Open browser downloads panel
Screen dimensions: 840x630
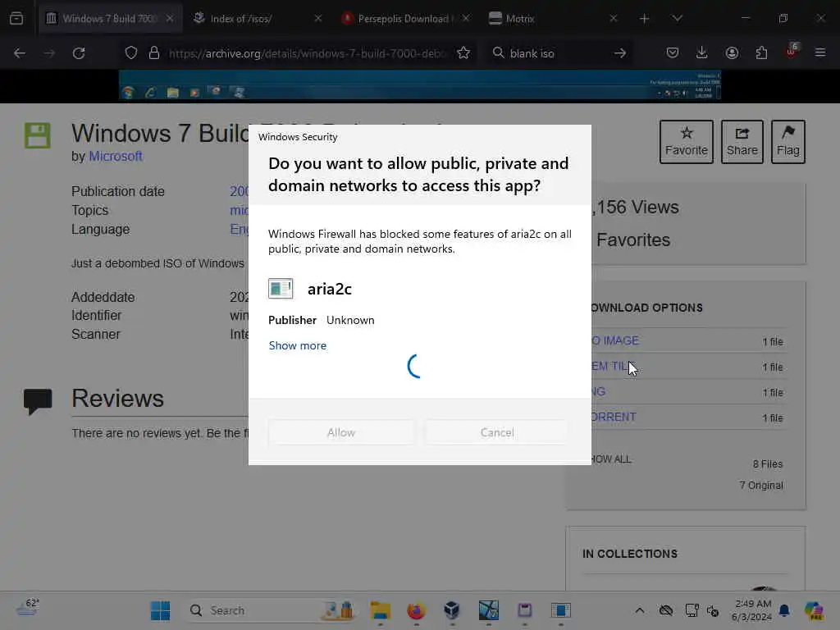[702, 52]
